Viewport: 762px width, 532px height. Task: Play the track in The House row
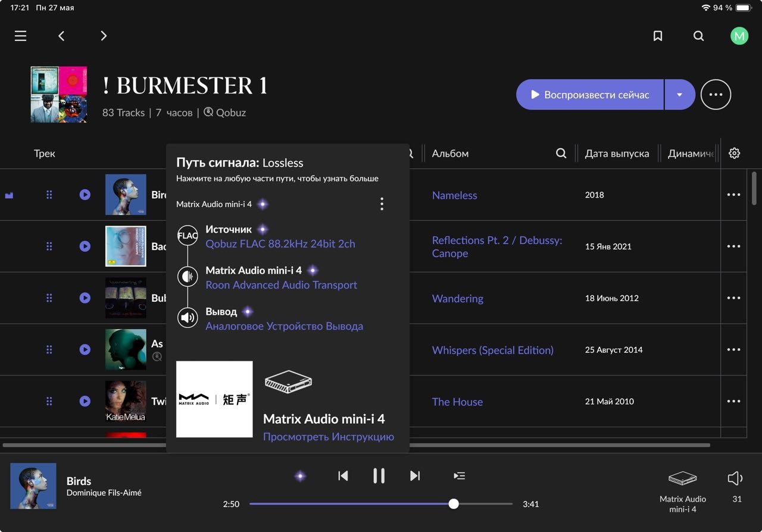click(x=85, y=402)
